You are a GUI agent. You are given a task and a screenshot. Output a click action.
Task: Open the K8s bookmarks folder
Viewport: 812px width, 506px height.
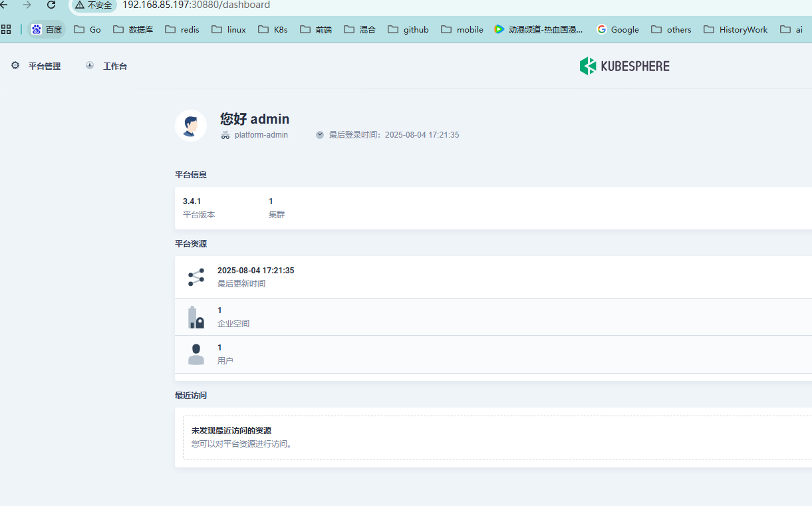(x=273, y=29)
